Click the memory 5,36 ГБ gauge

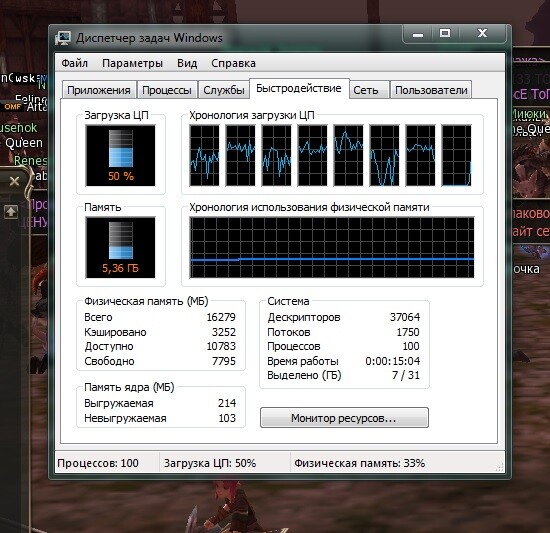point(120,247)
